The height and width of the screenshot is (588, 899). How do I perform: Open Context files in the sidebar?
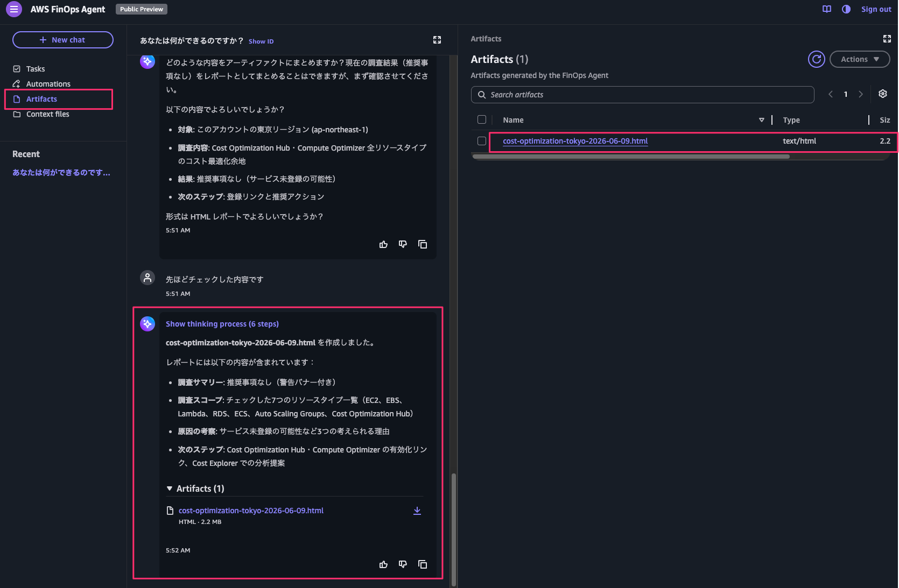(47, 114)
